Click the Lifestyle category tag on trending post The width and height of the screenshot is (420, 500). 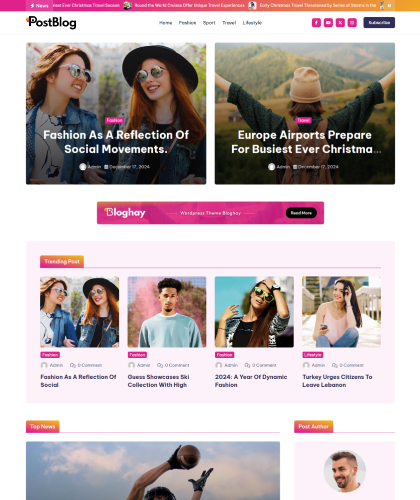(x=312, y=355)
